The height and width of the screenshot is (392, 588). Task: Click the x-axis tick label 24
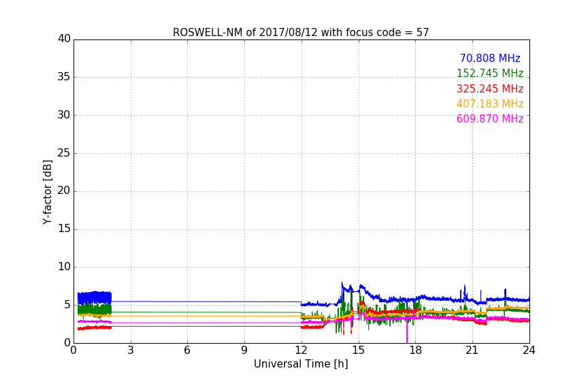click(x=529, y=350)
